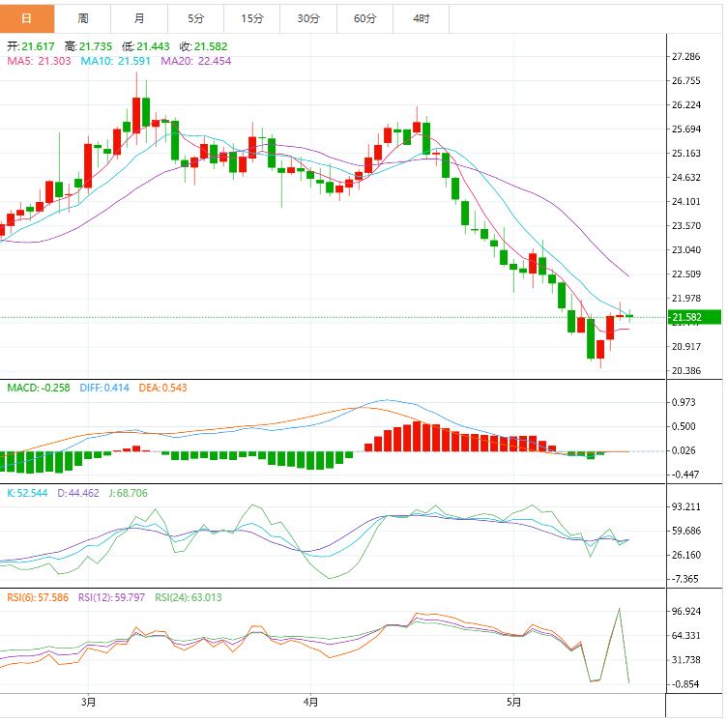
Task: Choose the 30分 interval tab
Action: (x=308, y=18)
